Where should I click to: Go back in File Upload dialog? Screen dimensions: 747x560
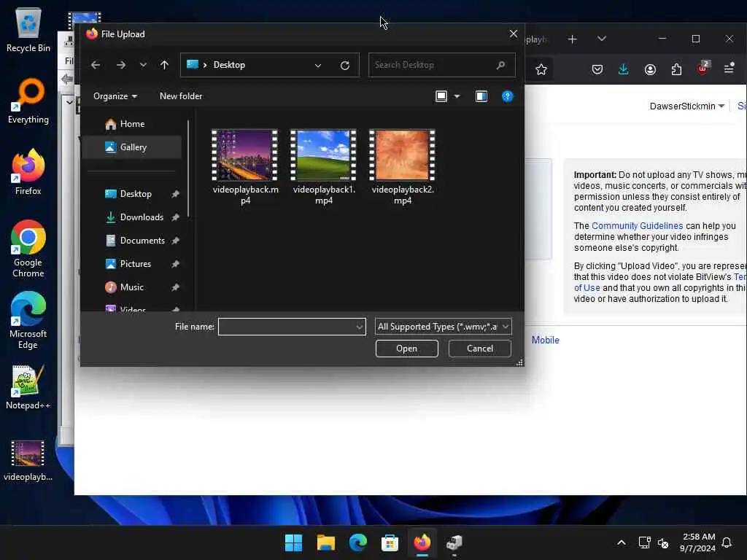click(x=96, y=65)
